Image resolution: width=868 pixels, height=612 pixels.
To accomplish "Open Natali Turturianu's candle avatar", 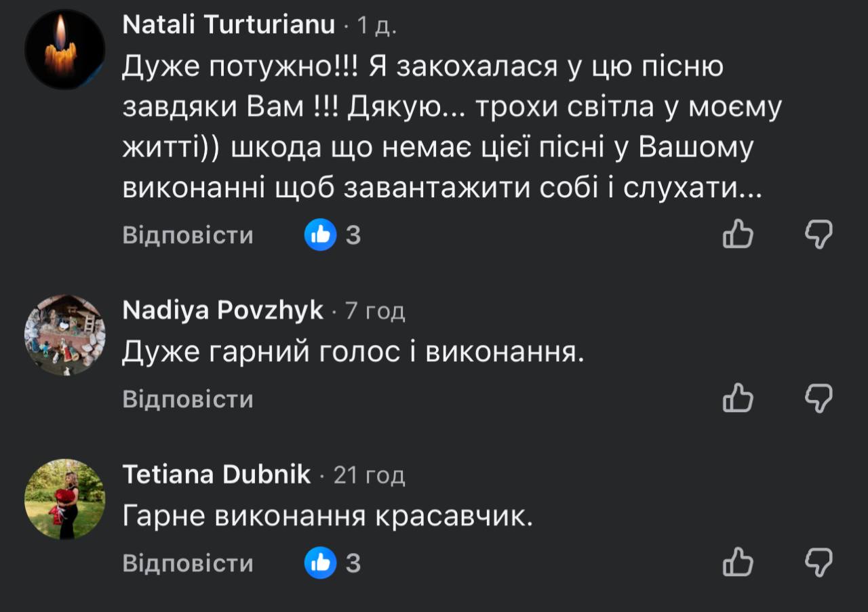I will (64, 49).
